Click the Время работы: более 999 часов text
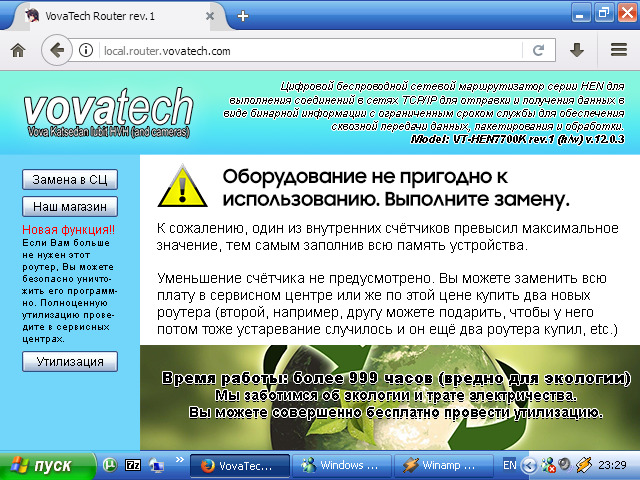 [396, 378]
